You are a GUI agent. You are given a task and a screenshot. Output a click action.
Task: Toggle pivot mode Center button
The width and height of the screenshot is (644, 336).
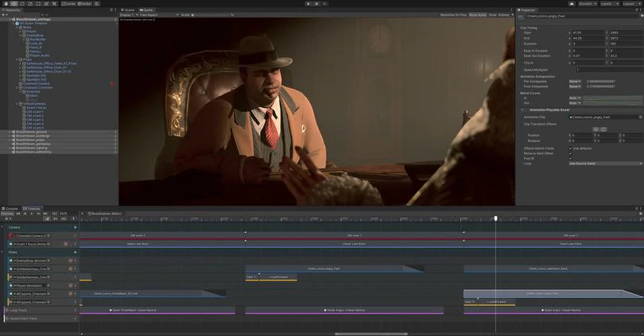point(68,4)
